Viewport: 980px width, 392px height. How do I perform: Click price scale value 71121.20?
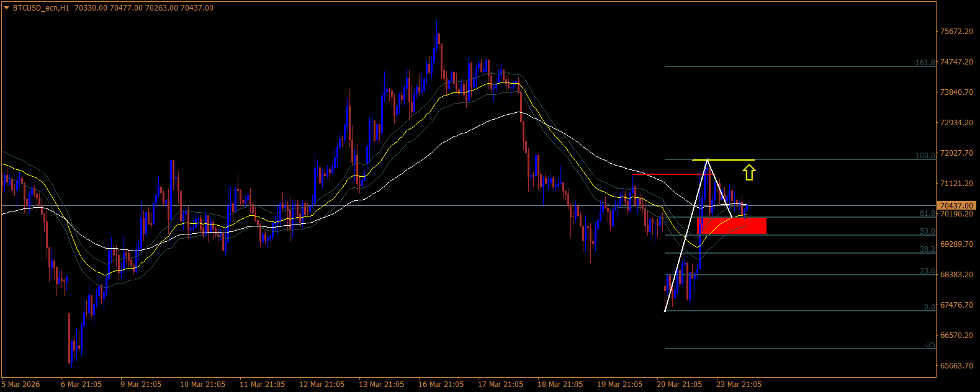point(956,184)
